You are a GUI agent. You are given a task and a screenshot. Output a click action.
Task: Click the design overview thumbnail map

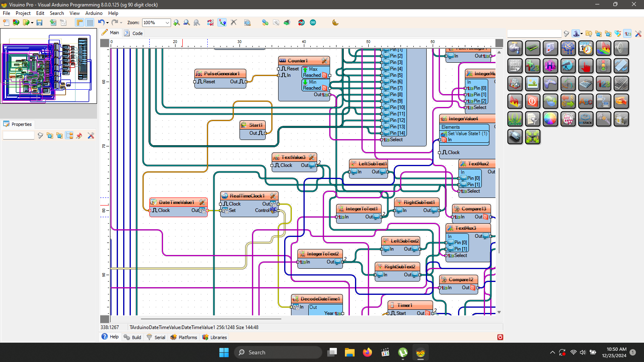pos(49,66)
